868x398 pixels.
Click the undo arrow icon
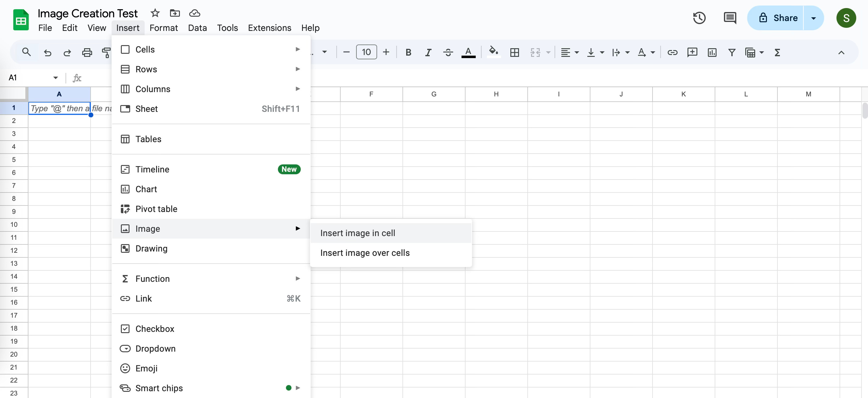coord(48,53)
